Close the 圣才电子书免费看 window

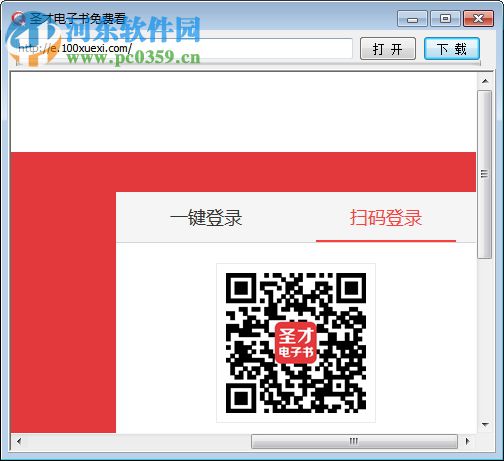[478, 19]
